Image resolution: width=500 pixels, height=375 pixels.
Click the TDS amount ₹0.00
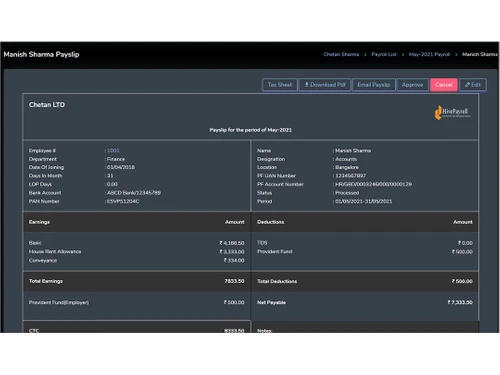point(465,243)
